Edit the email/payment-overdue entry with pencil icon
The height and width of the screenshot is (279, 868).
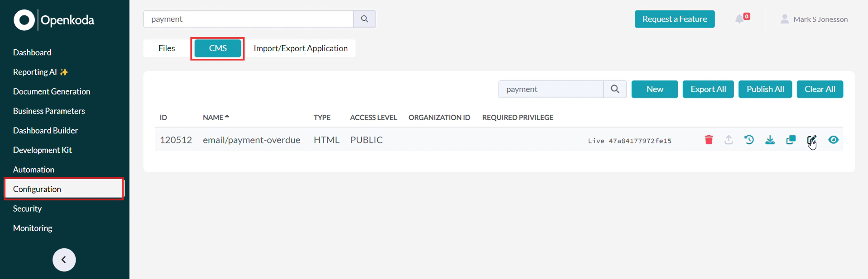click(x=811, y=140)
